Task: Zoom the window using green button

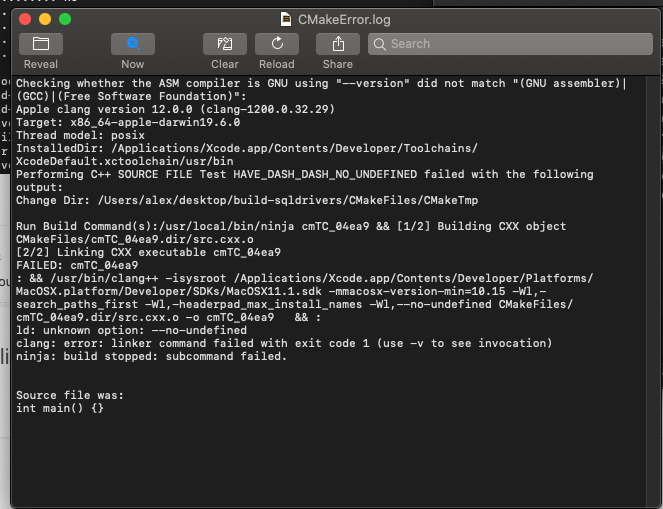Action: 65,19
